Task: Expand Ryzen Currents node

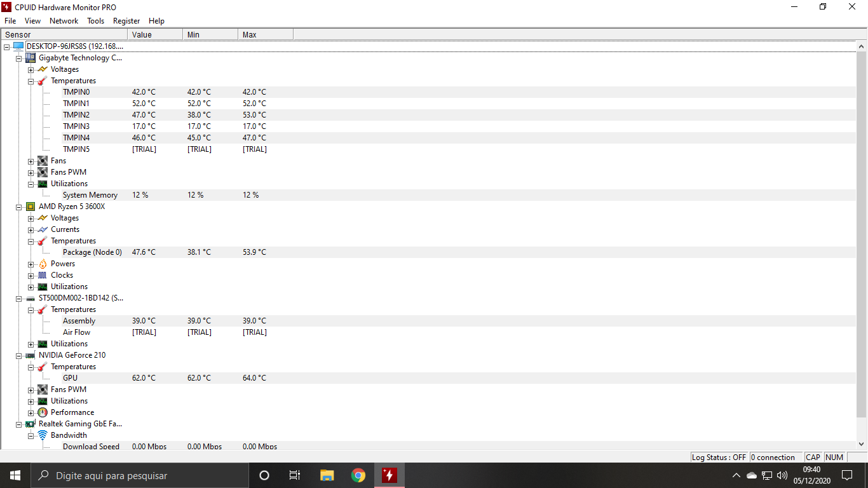Action: tap(31, 229)
